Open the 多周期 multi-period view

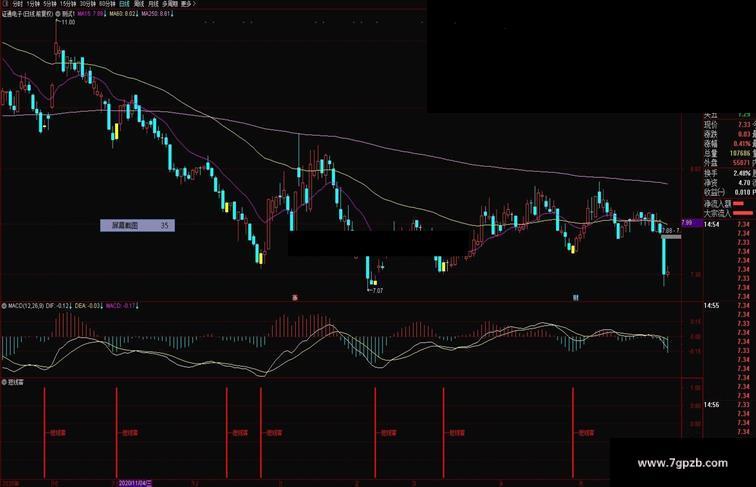pos(170,4)
